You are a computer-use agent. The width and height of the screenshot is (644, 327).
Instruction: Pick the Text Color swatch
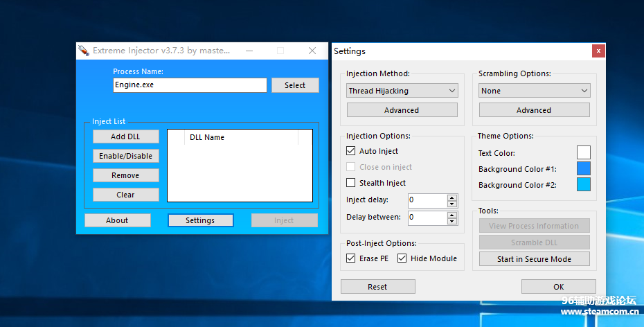point(584,152)
